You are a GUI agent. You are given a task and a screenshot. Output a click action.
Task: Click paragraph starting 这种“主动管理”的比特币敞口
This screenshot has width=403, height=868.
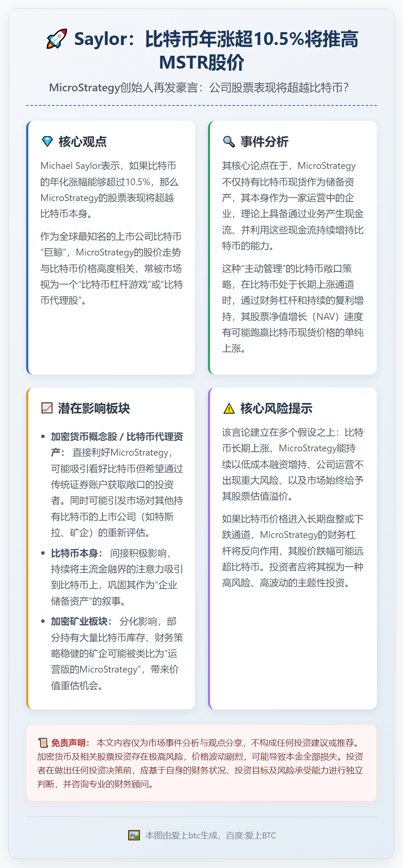click(293, 309)
